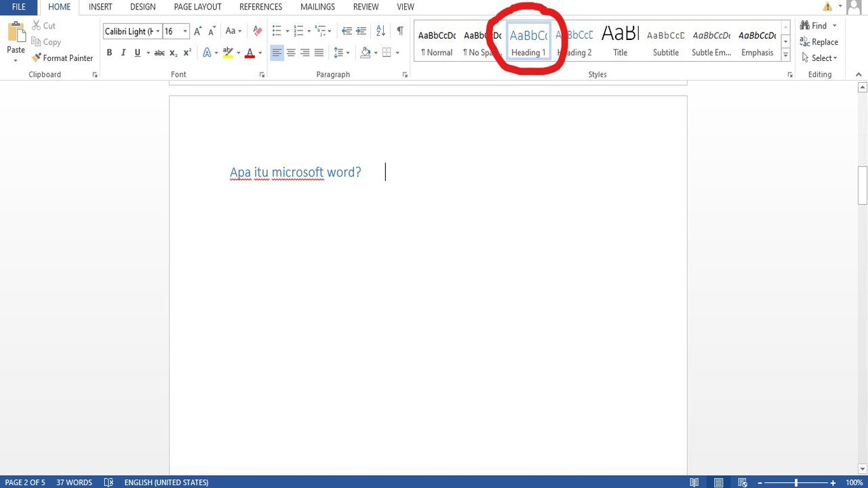Viewport: 868px width, 488px height.
Task: Open the PAGE LAYOUT tab
Action: tap(197, 7)
